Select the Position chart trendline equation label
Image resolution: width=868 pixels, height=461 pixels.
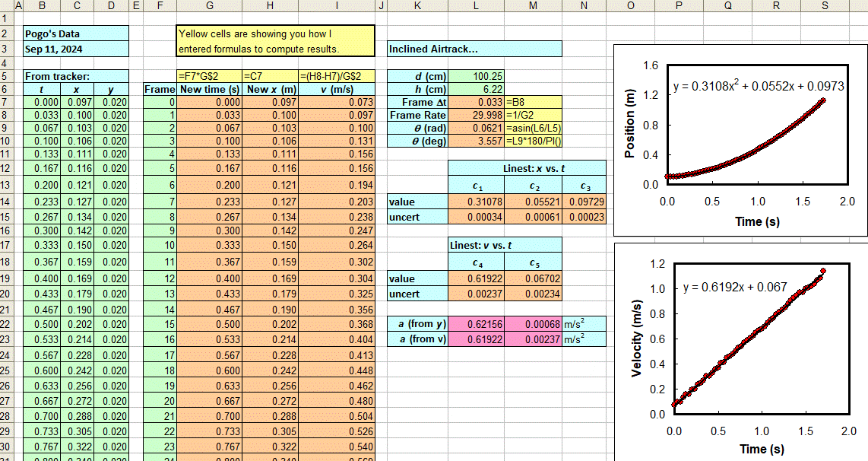click(x=758, y=87)
